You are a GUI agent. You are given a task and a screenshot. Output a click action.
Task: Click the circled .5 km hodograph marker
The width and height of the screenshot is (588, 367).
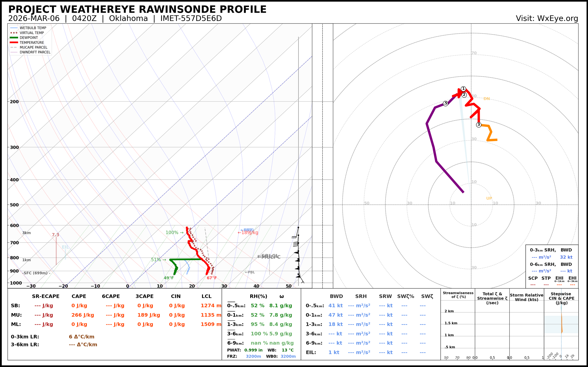pos(445,104)
